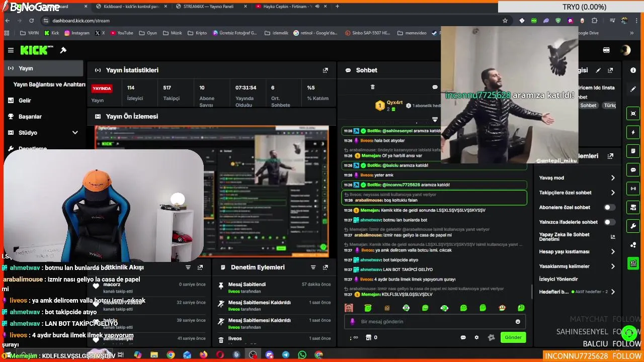The width and height of the screenshot is (644, 362).
Task: Open Telegram from the taskbar
Action: (x=285, y=355)
